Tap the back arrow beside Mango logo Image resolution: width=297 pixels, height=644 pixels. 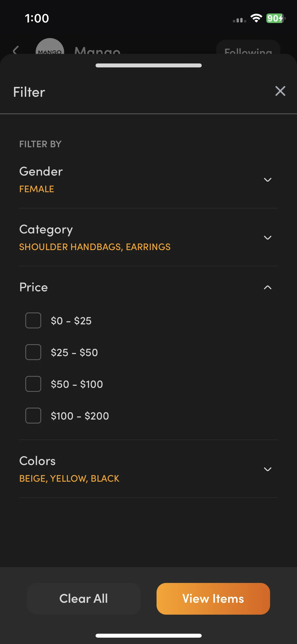point(16,50)
